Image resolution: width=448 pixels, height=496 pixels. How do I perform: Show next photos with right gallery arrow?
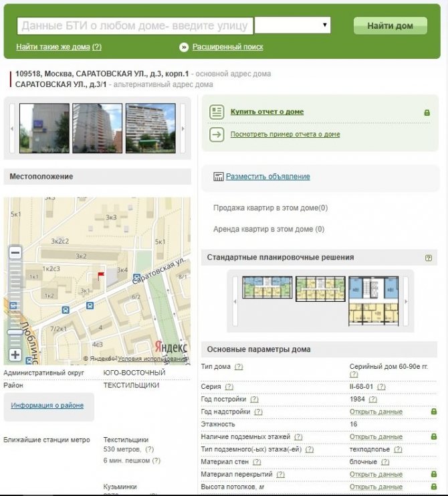183,129
